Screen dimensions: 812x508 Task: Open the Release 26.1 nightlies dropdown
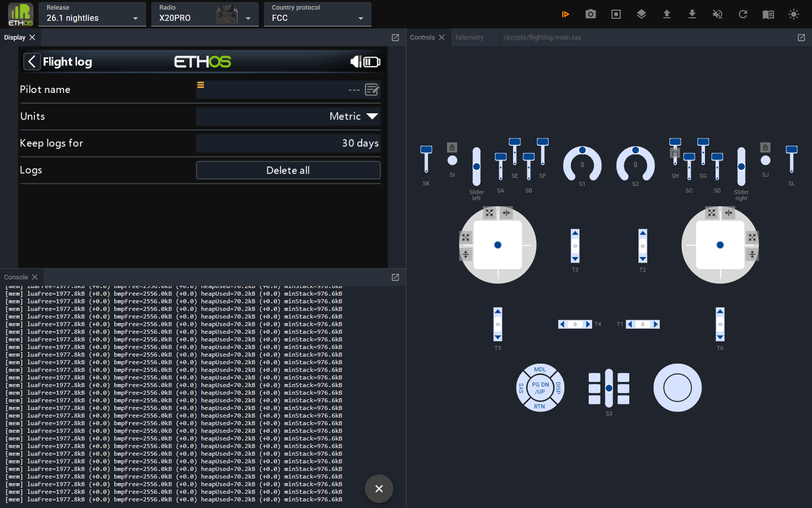[x=92, y=14]
